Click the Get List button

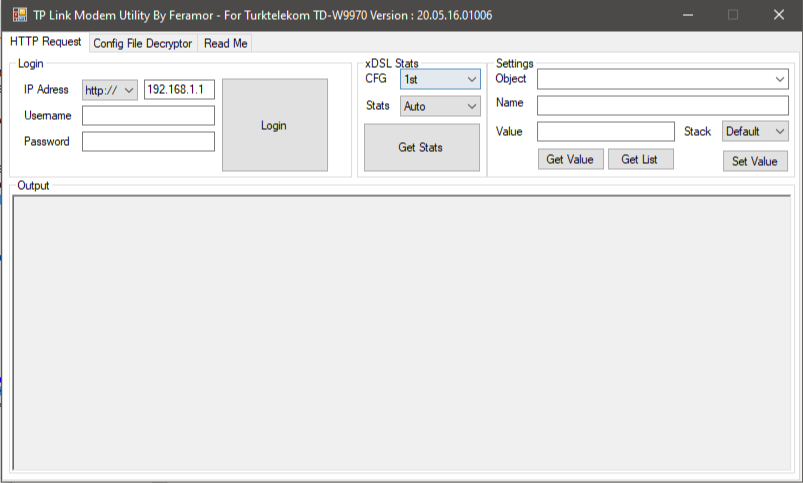[x=641, y=159]
